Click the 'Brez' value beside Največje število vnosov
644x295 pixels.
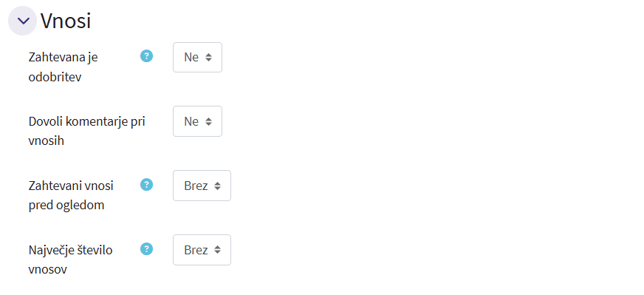click(x=196, y=250)
